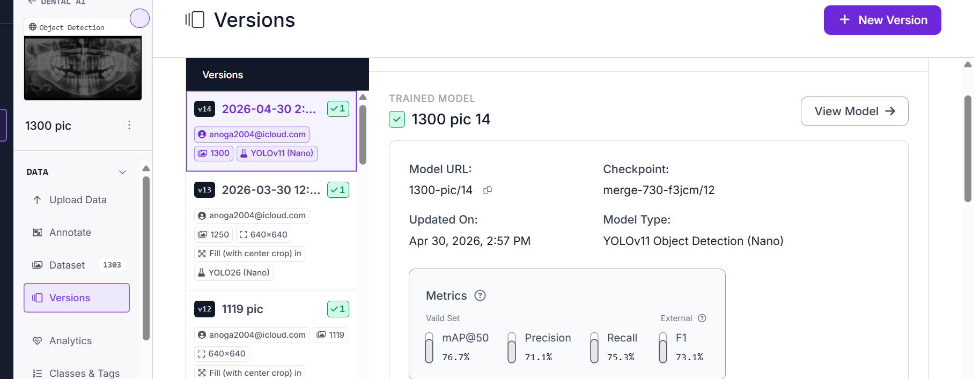This screenshot has height=379, width=980.
Task: Click the Metrics help question mark icon
Action: pyautogui.click(x=480, y=295)
